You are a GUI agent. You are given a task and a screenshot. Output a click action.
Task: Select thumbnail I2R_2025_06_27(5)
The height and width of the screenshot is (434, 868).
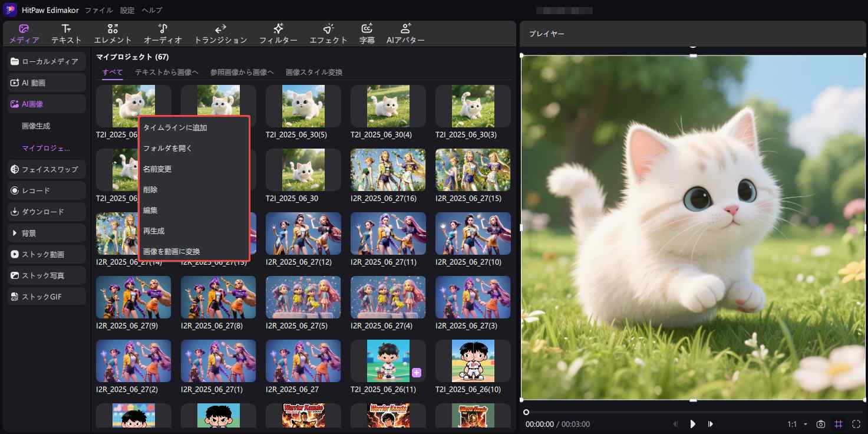click(303, 297)
